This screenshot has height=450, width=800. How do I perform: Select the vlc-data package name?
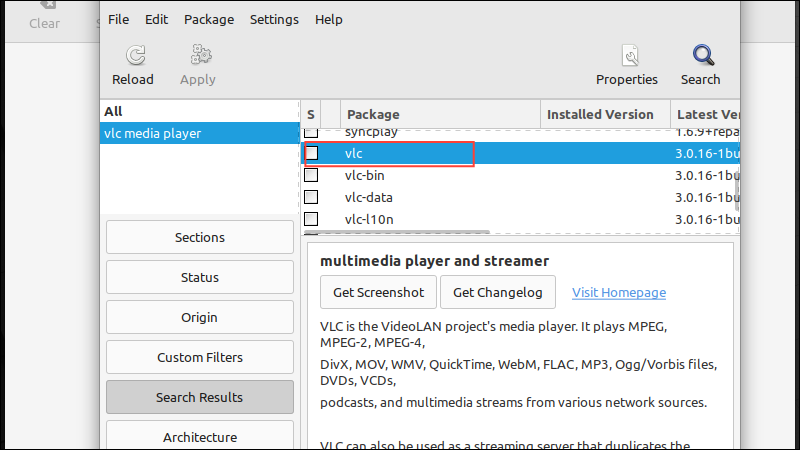click(368, 197)
